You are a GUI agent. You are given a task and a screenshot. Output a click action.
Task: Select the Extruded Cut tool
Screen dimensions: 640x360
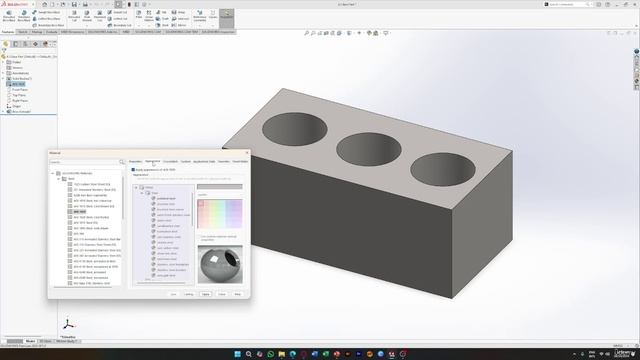tap(74, 16)
